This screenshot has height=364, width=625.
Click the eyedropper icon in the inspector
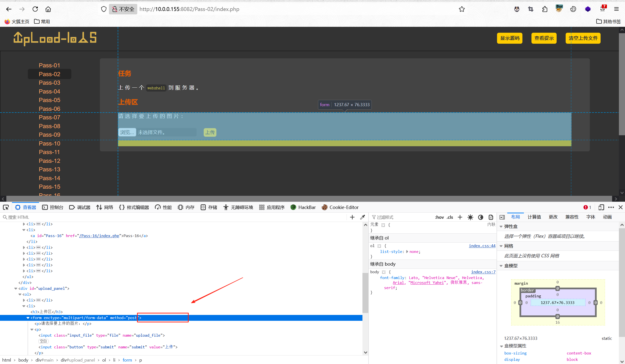362,217
